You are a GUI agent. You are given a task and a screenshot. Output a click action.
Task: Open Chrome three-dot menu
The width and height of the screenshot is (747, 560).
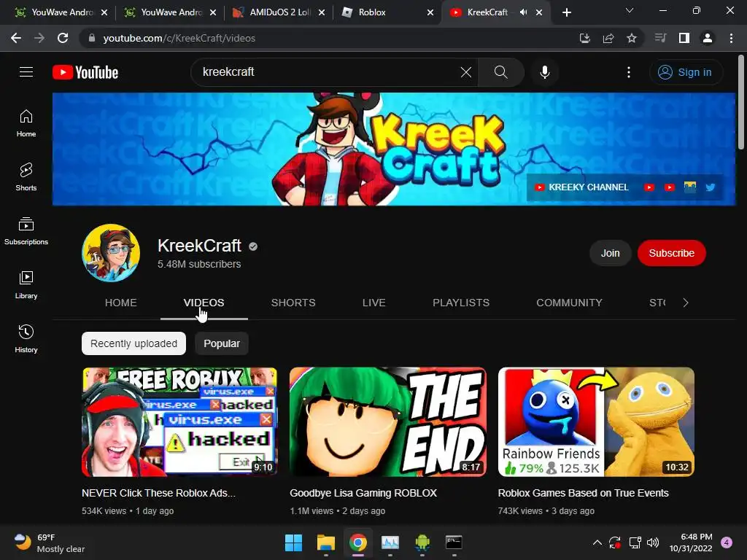click(x=731, y=38)
